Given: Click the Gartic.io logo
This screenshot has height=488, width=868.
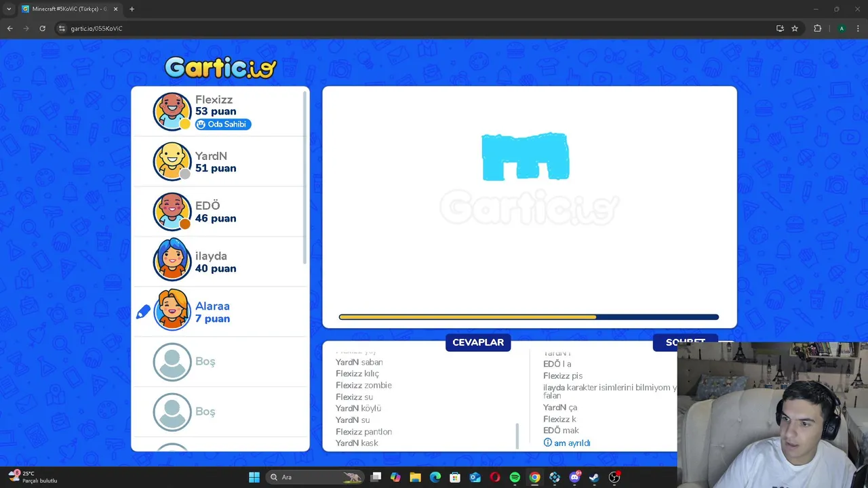Looking at the screenshot, I should tap(220, 67).
